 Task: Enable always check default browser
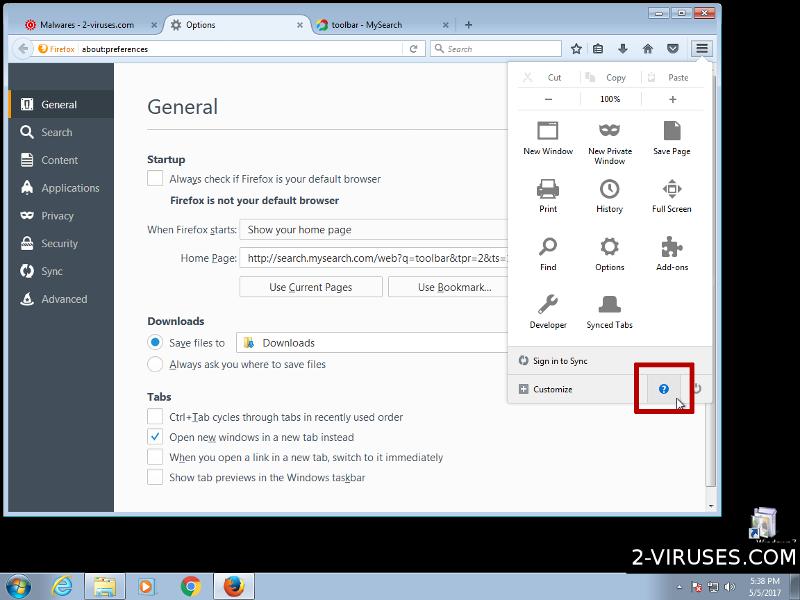point(155,179)
